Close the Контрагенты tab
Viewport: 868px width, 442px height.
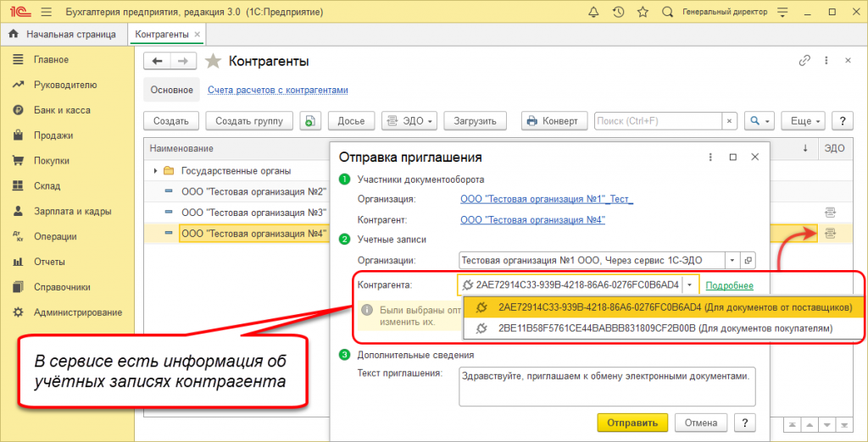196,35
